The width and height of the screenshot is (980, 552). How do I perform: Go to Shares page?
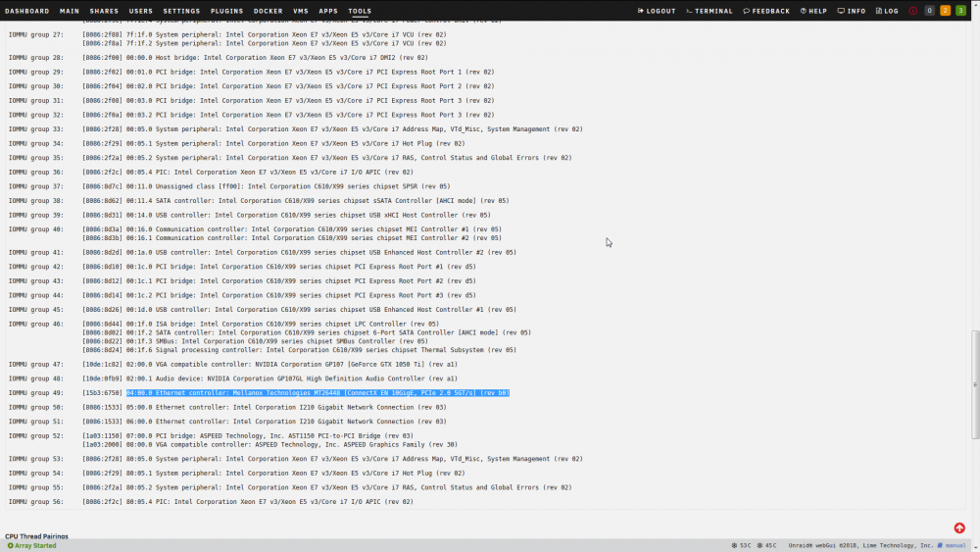104,11
